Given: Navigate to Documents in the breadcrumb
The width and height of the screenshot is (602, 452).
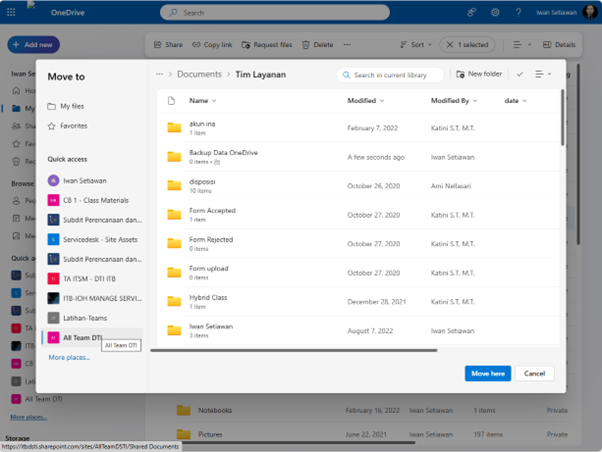Looking at the screenshot, I should click(199, 75).
